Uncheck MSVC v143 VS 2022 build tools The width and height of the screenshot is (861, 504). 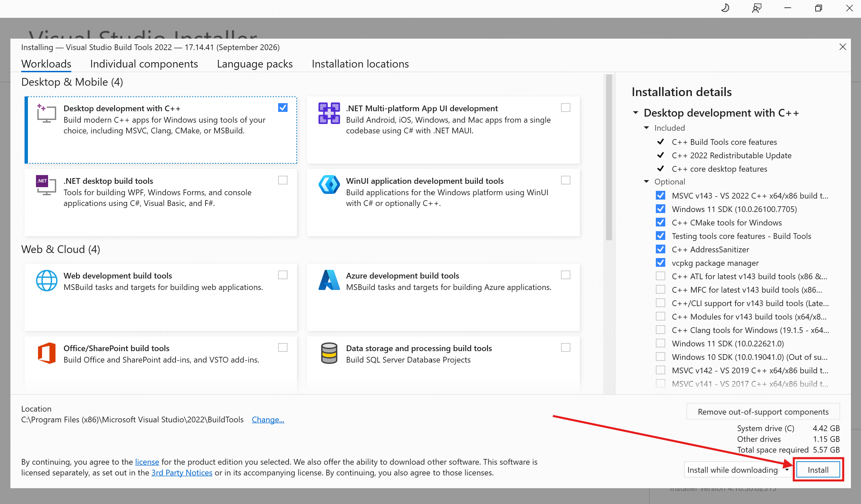661,196
